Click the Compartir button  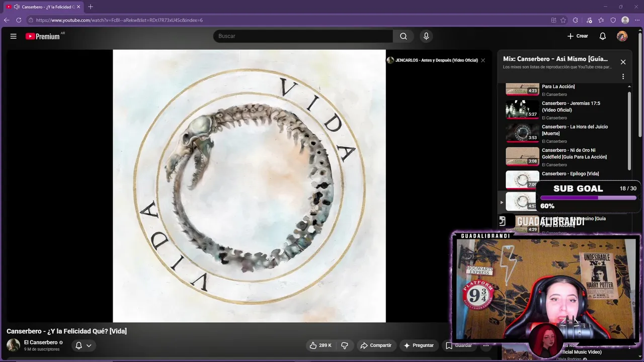(x=376, y=345)
